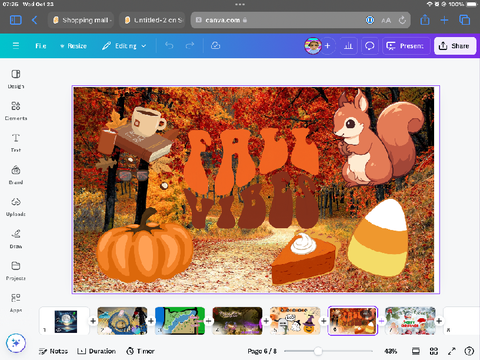Switch to grid view of pages

point(434,351)
